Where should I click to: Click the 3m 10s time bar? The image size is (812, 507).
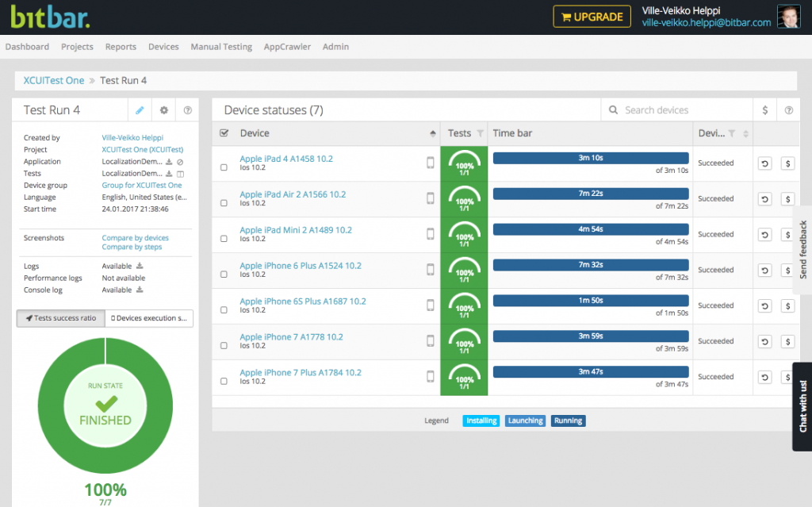click(x=591, y=158)
